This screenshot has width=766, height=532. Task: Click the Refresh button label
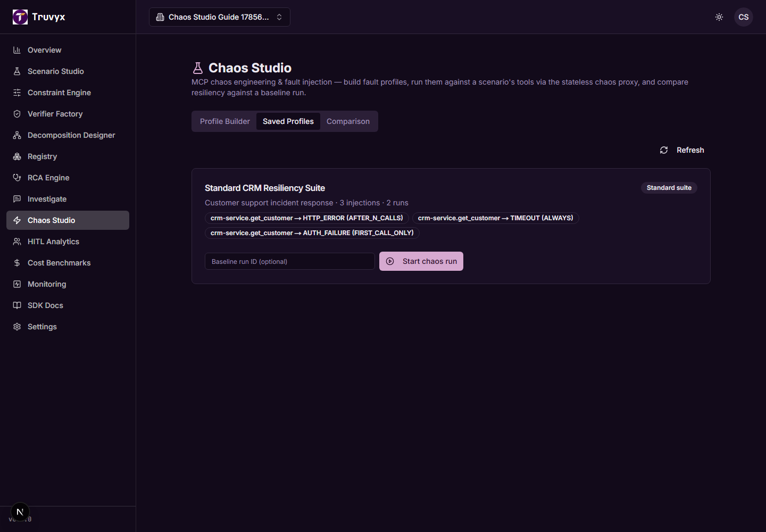click(690, 150)
